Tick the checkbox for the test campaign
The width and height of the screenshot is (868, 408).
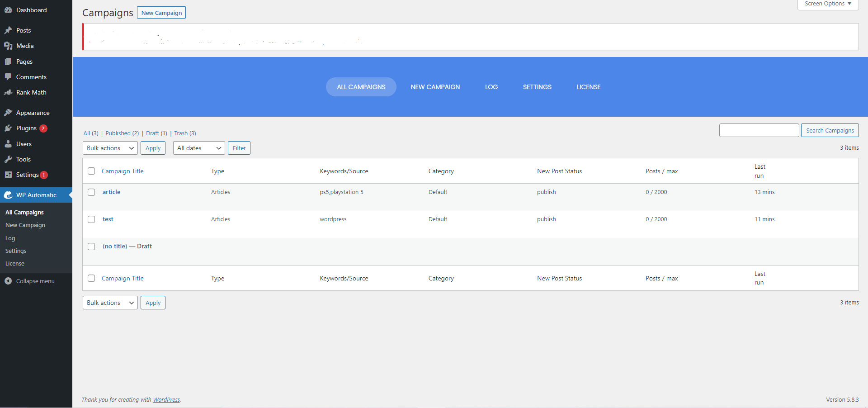91,219
